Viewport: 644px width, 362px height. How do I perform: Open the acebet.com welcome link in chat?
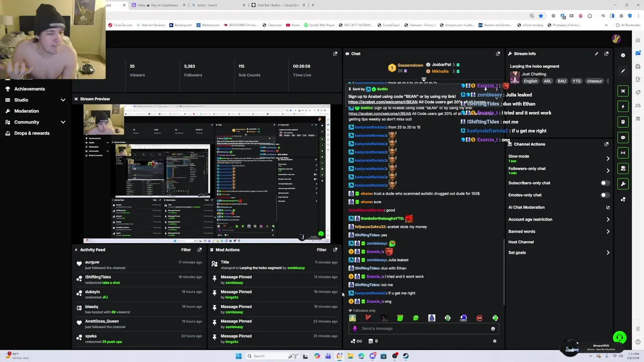(383, 102)
